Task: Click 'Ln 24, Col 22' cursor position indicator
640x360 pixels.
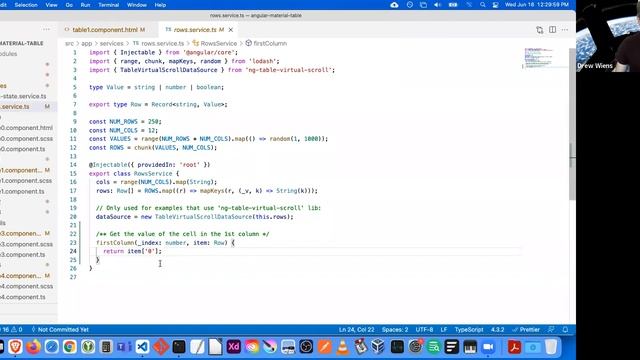Action: pos(356,329)
